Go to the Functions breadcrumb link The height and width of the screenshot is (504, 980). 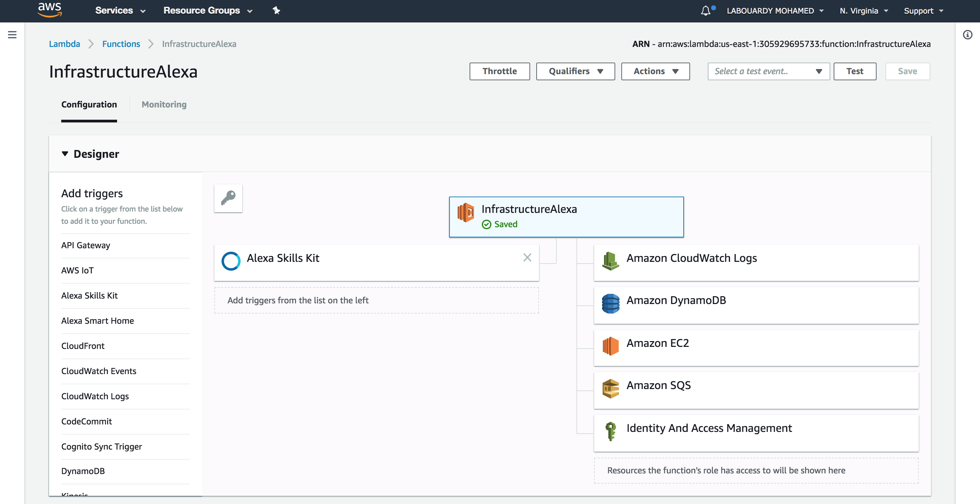pos(121,44)
